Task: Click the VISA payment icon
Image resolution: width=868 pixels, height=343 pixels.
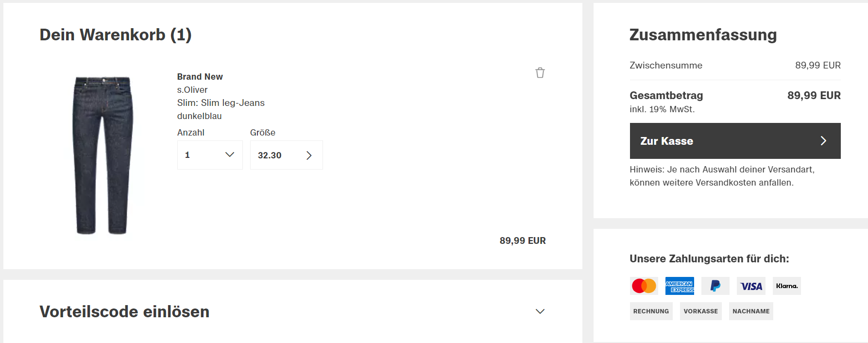Action: (751, 286)
